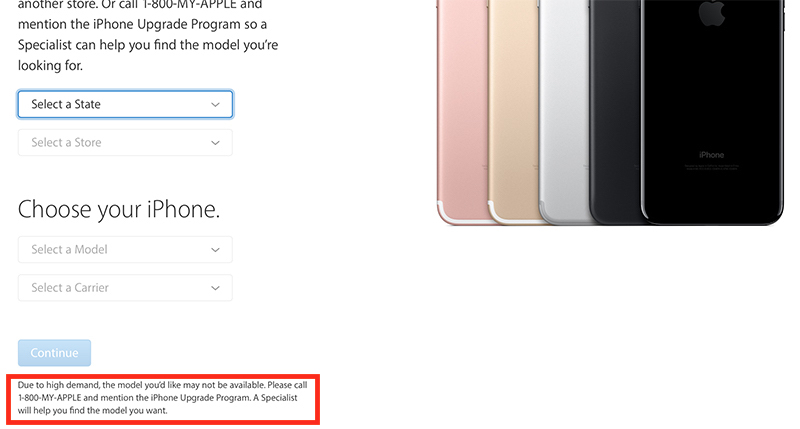Pick the rose gold iPhone image
800x429 pixels.
462,112
